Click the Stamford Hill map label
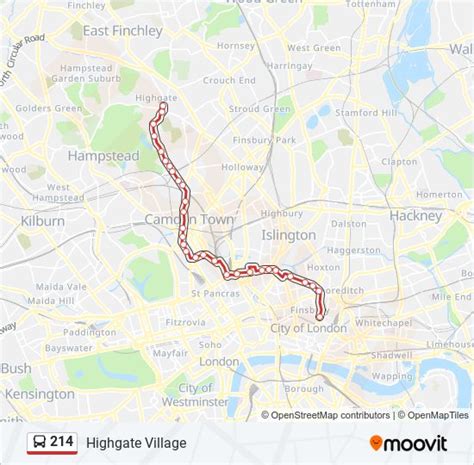 [366, 113]
